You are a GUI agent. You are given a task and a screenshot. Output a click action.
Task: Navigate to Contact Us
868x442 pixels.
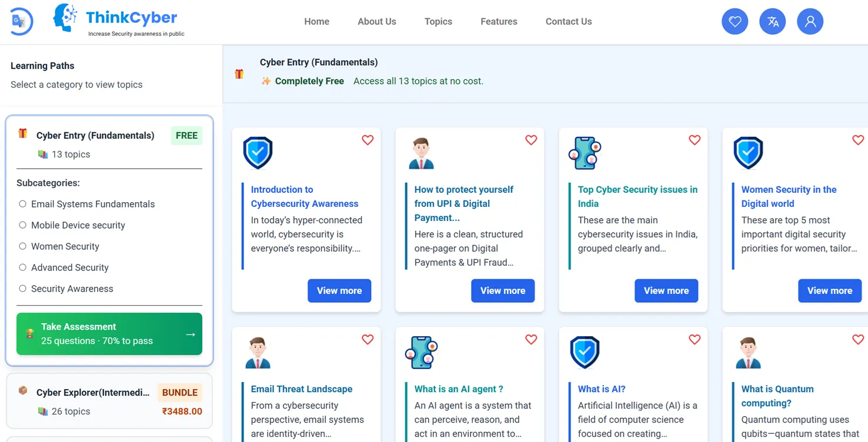coord(568,21)
